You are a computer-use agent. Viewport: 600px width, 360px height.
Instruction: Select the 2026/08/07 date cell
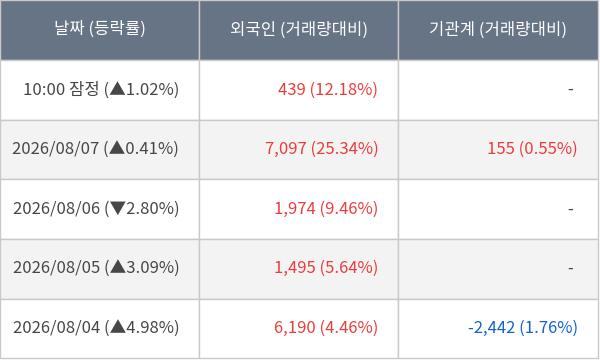(100, 150)
